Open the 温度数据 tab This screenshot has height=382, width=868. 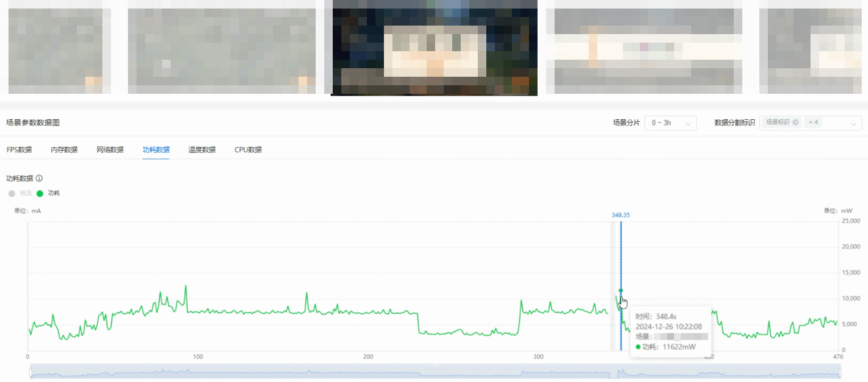[202, 150]
